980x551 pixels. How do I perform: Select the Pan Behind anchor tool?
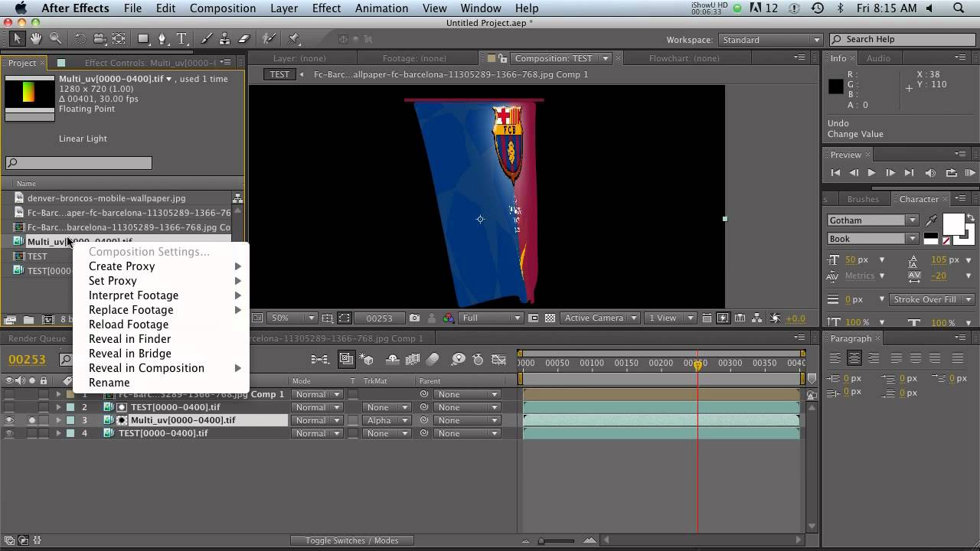pos(119,38)
